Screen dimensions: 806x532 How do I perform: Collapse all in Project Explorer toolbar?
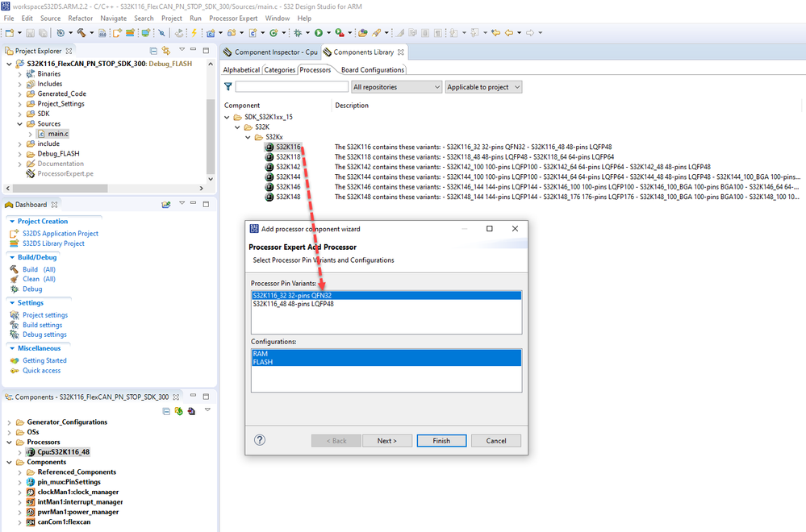click(153, 50)
